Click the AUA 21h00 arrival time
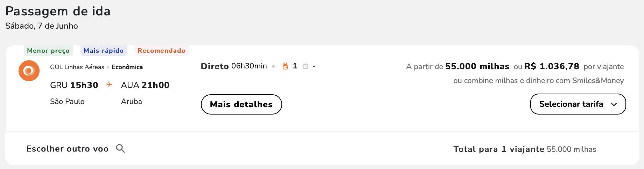The image size is (644, 169). coord(145,85)
